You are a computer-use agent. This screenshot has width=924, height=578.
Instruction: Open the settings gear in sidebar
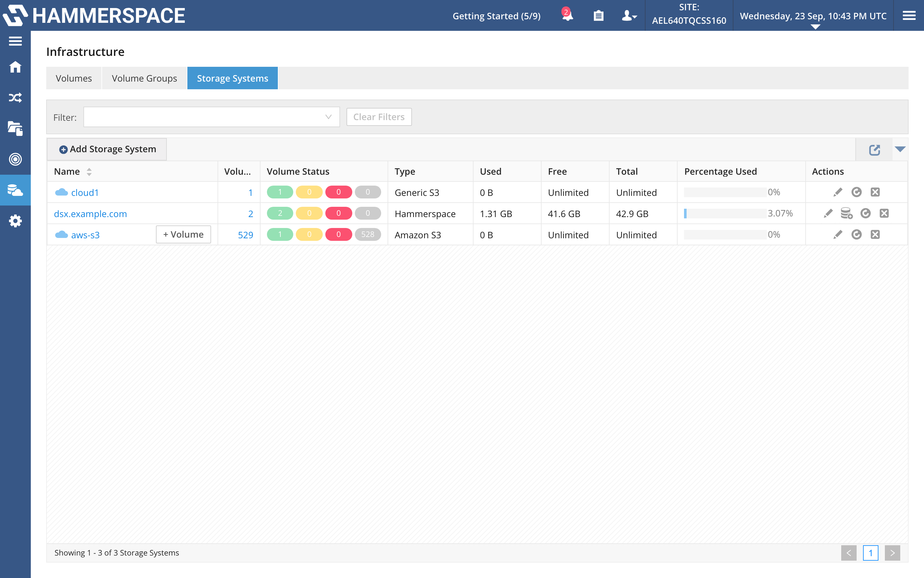pyautogui.click(x=15, y=221)
